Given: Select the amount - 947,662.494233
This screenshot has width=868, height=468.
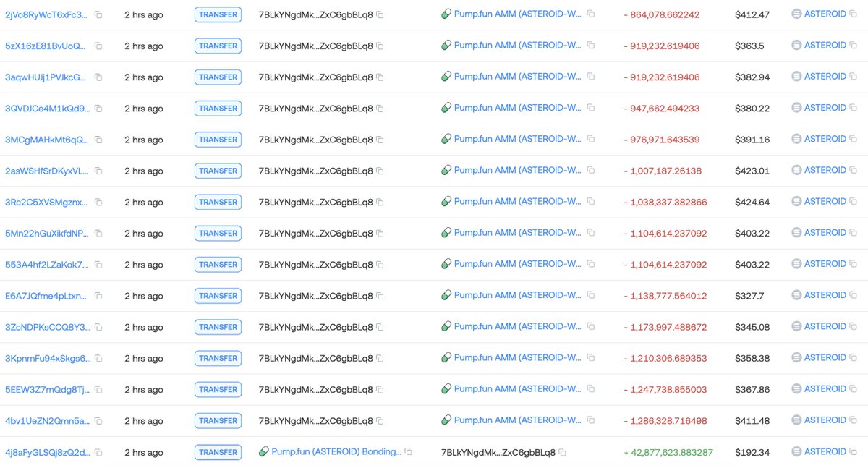Looking at the screenshot, I should [661, 109].
